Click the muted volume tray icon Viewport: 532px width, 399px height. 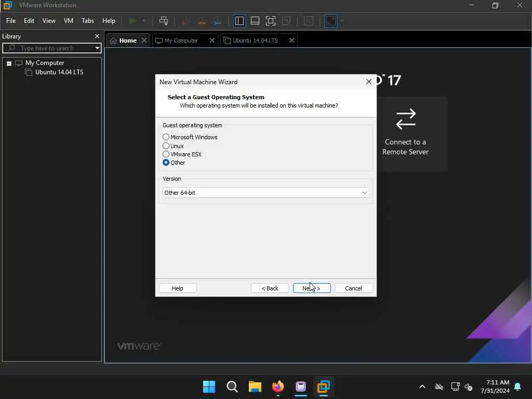[469, 387]
